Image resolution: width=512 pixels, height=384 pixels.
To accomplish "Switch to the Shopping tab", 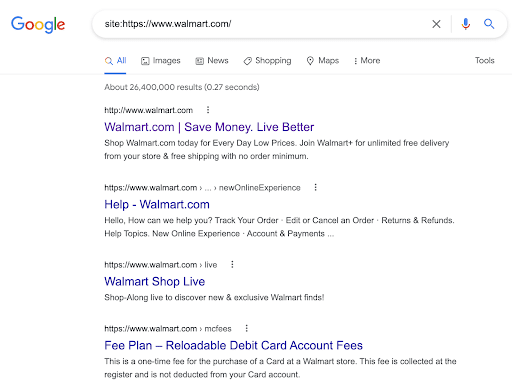I will (267, 61).
